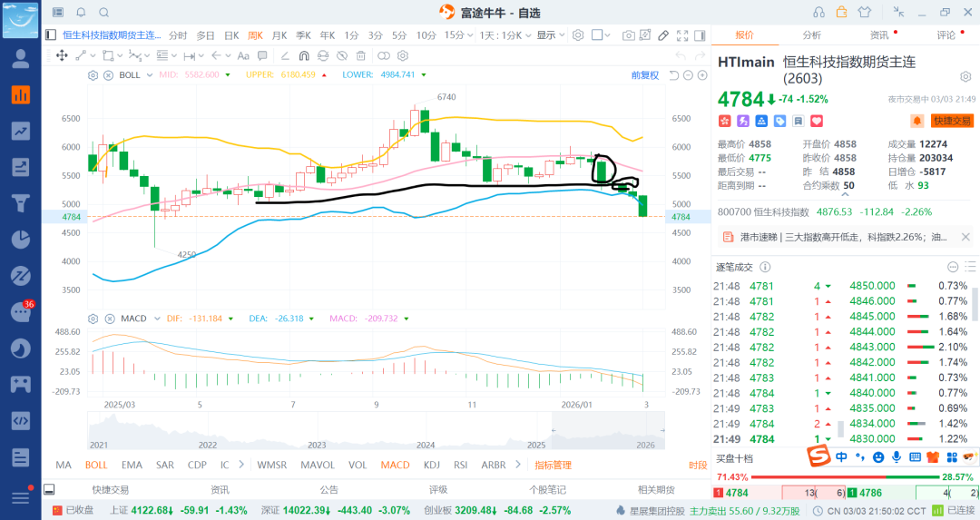Open the 港市速睇 news headline
Viewport: 980px width, 520px height.
(844, 237)
